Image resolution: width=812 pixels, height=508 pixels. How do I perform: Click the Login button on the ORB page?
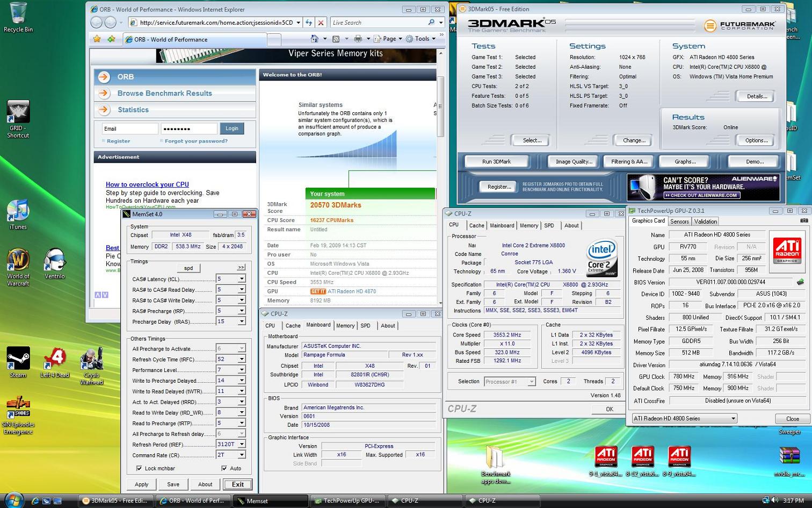click(232, 128)
